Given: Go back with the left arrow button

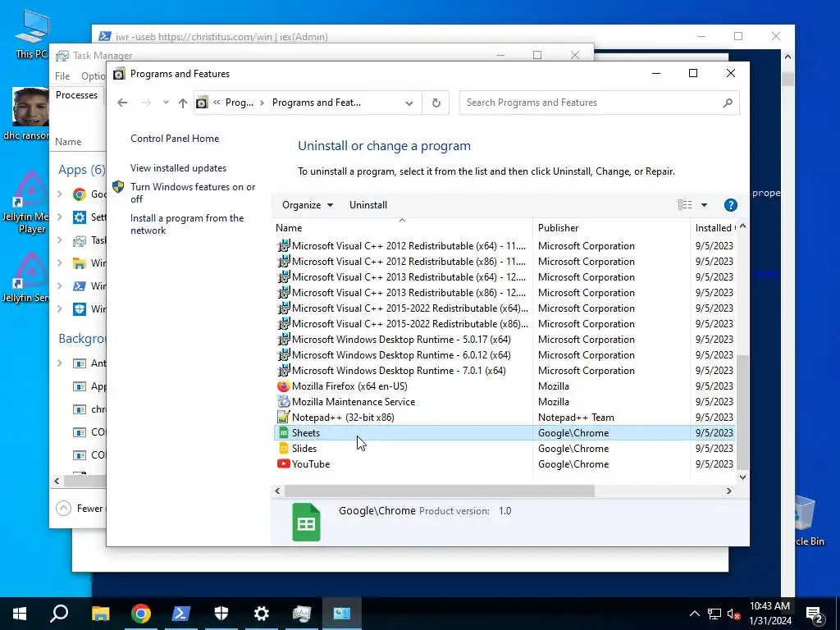Looking at the screenshot, I should point(122,103).
